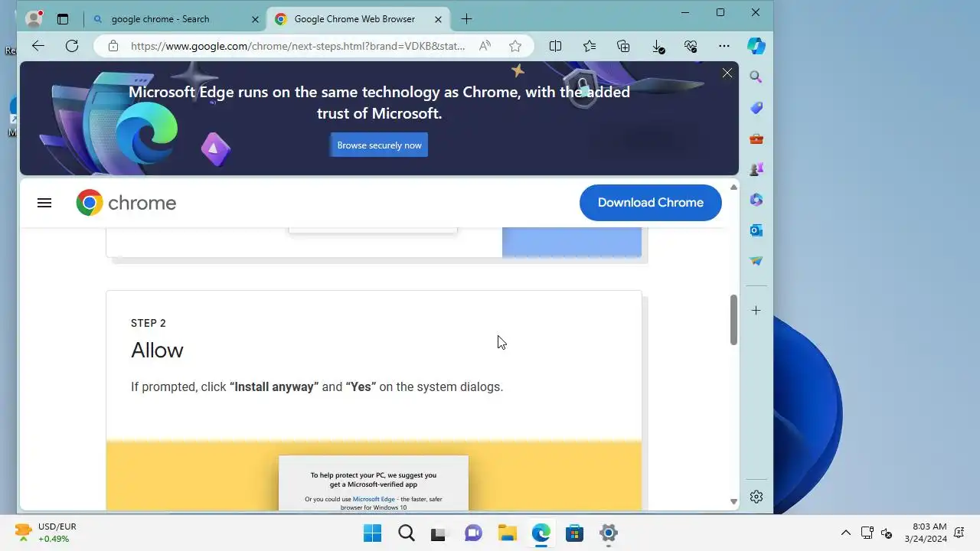The width and height of the screenshot is (980, 551).
Task: Click the chrome logo
Action: click(x=126, y=203)
